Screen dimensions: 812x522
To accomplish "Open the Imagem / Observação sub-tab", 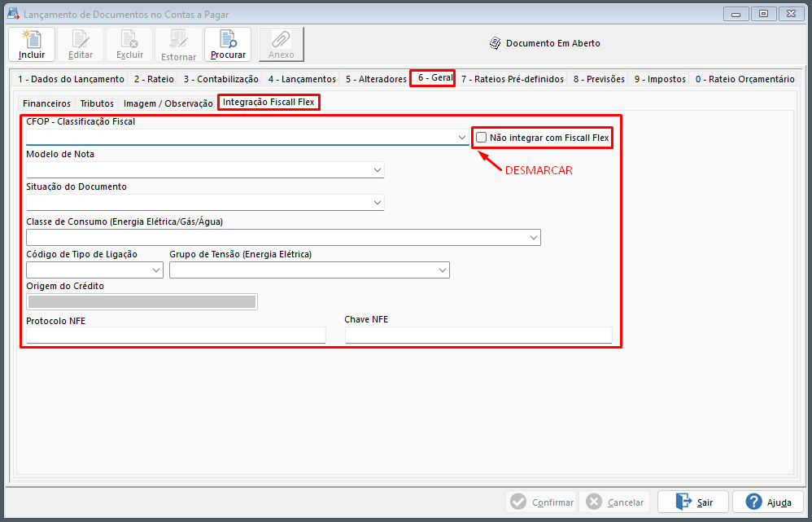I will tap(168, 103).
